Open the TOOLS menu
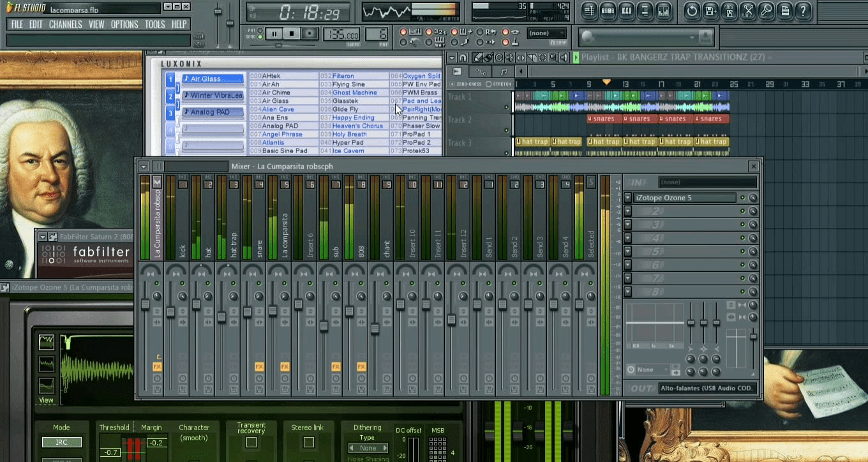This screenshot has height=462, width=868. point(154,24)
